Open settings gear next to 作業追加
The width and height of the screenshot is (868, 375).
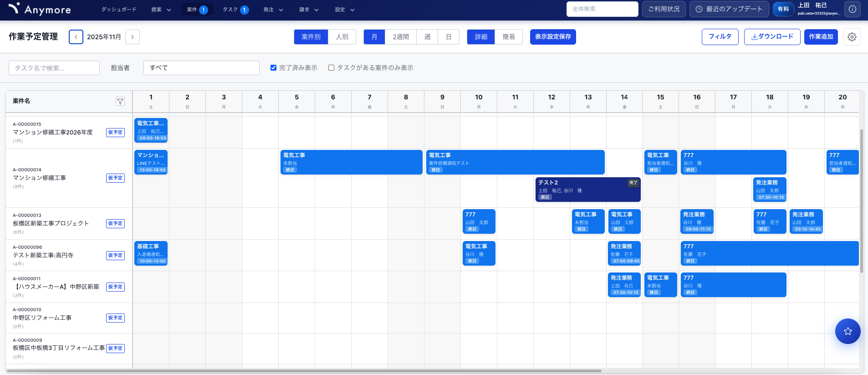pyautogui.click(x=852, y=37)
